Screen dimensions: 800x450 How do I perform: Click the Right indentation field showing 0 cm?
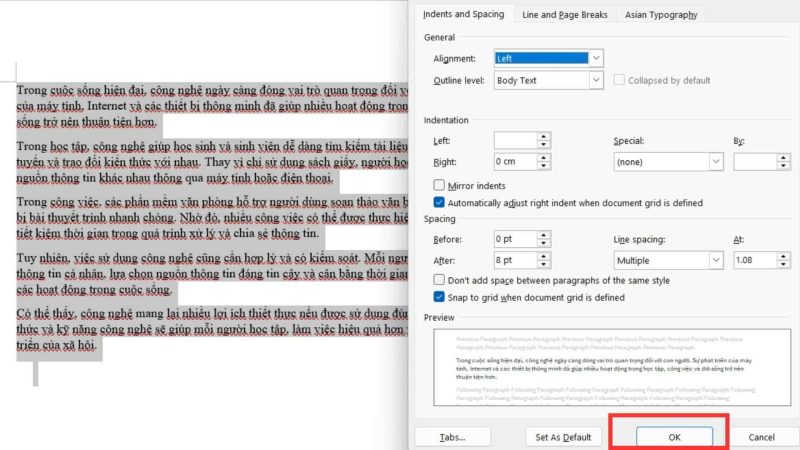coord(515,162)
